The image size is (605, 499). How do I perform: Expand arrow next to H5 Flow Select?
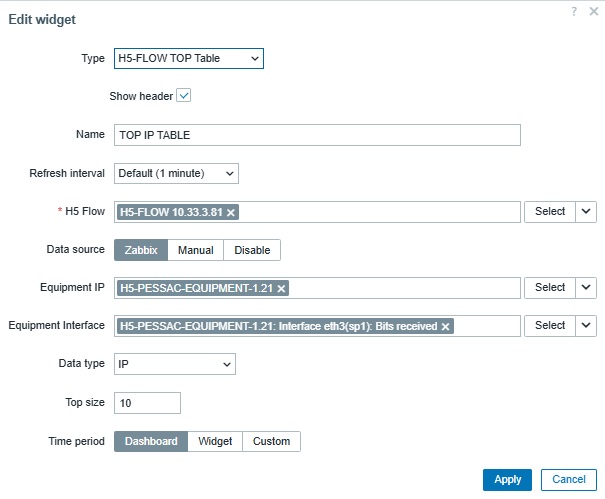pos(587,212)
